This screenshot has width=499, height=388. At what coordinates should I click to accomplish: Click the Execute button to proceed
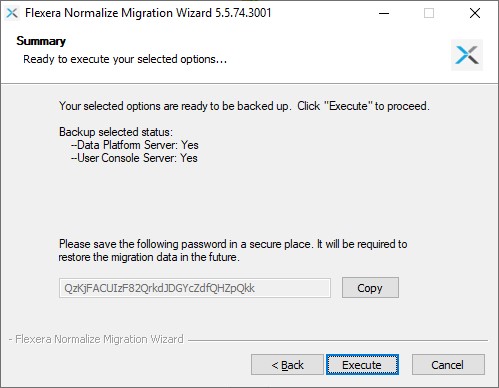pyautogui.click(x=362, y=365)
